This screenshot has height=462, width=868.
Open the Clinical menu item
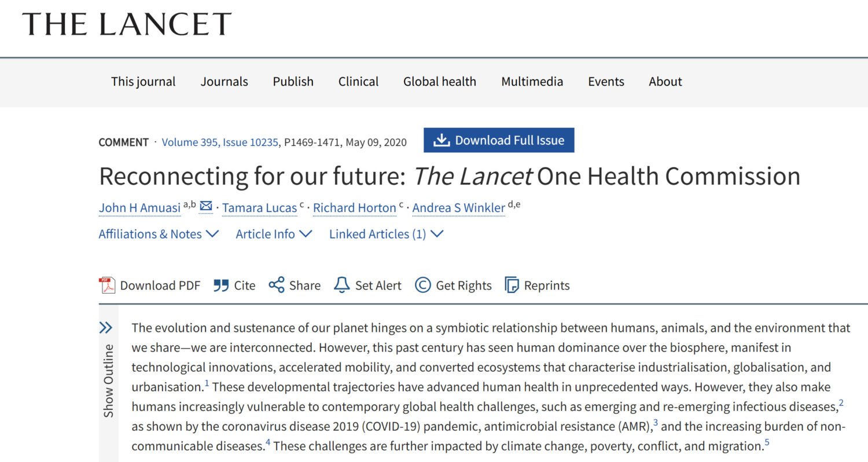tap(358, 82)
